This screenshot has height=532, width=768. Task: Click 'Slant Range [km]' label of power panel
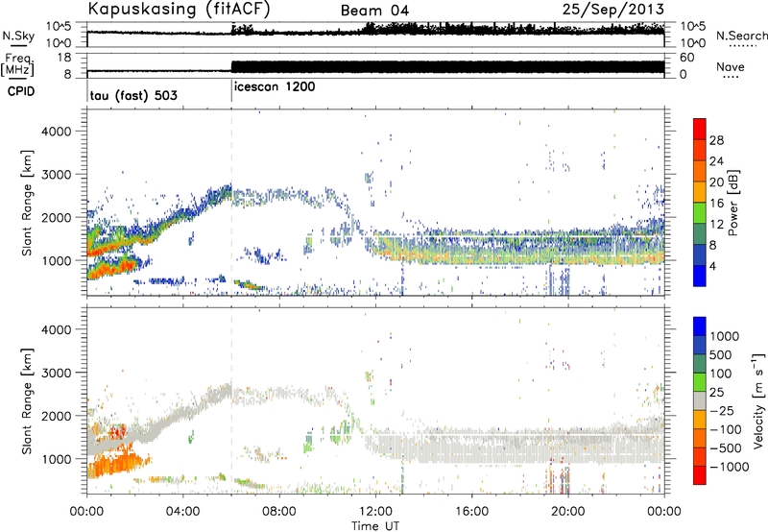tap(28, 204)
